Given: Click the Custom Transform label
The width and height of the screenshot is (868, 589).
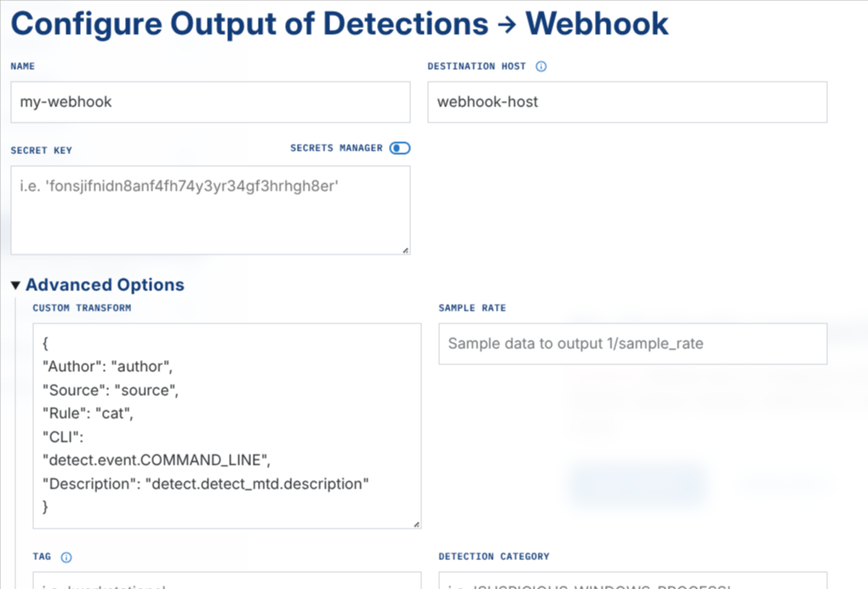Looking at the screenshot, I should tap(82, 308).
